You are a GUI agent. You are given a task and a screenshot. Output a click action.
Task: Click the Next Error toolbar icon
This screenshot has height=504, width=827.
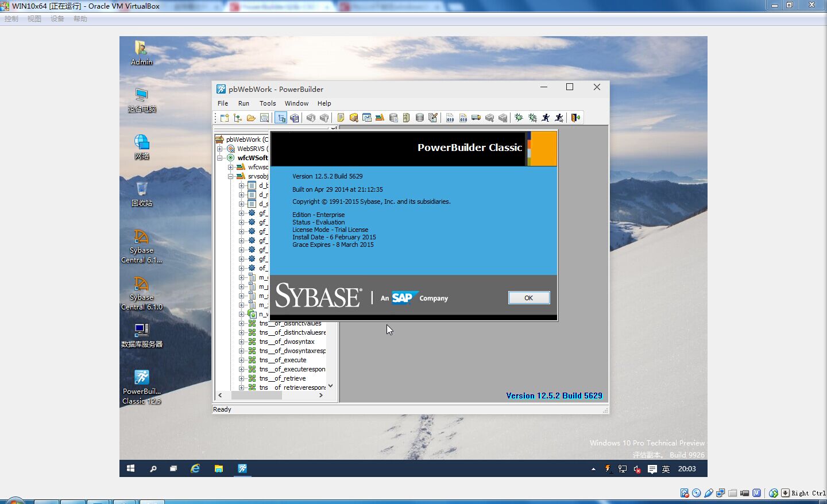pos(311,118)
